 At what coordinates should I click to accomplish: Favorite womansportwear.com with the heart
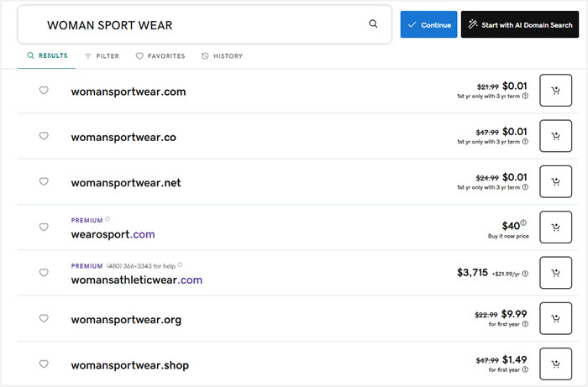click(45, 91)
